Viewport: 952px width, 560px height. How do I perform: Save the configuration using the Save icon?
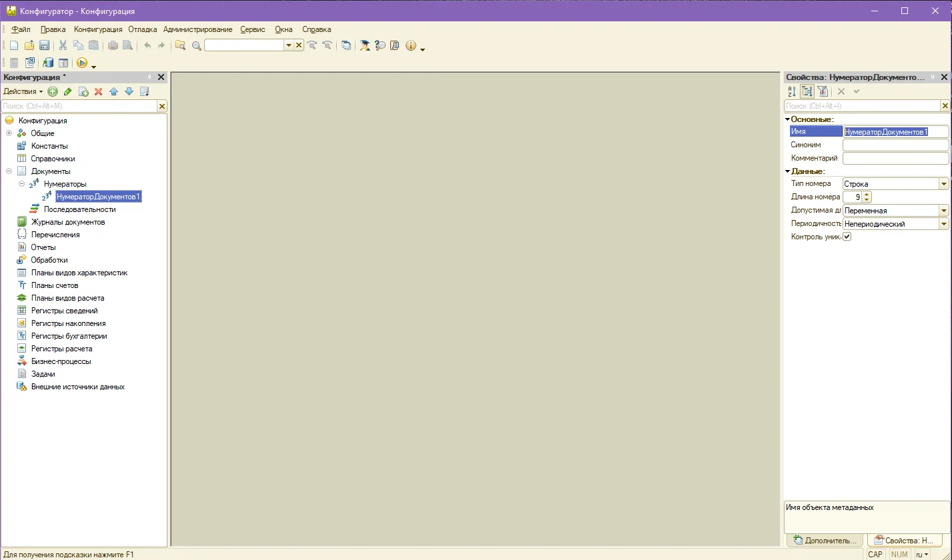[x=43, y=45]
